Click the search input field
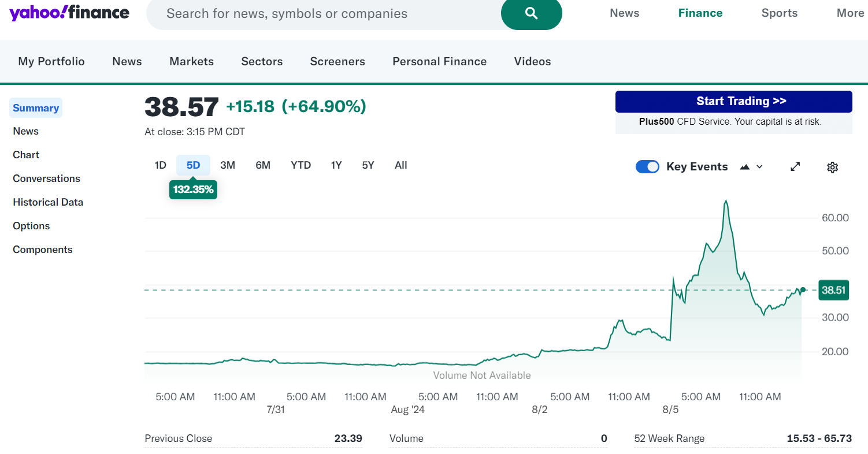Viewport: 868px width, 454px height. tap(324, 14)
